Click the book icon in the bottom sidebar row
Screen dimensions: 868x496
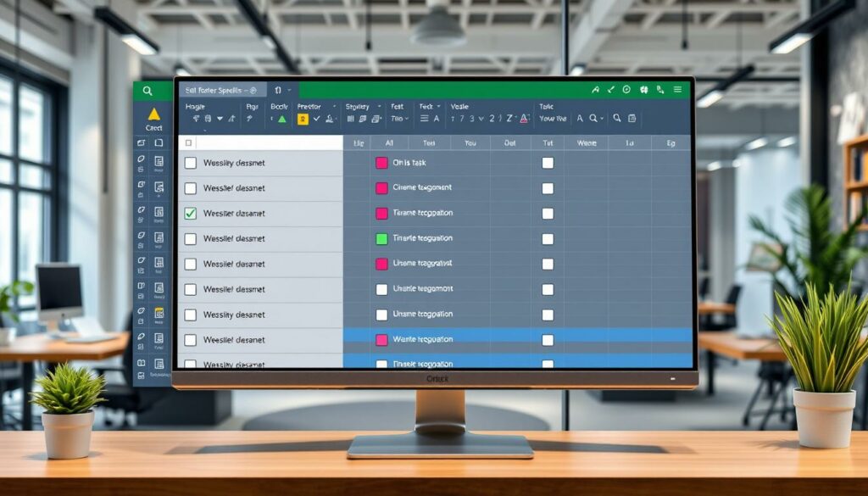[142, 363]
